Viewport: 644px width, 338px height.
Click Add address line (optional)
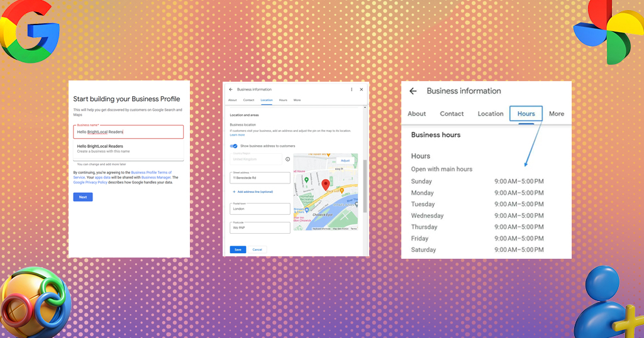pos(255,192)
